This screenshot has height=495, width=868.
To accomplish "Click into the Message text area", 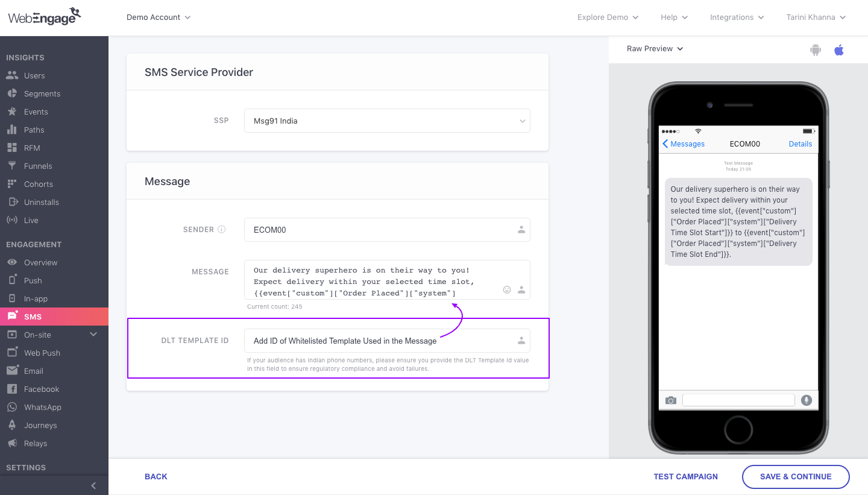I will click(387, 280).
